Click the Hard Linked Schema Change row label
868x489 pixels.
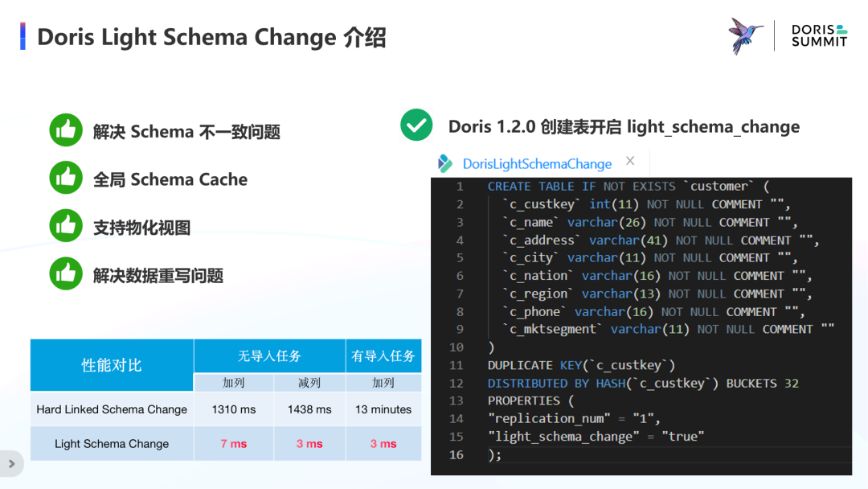pos(112,409)
